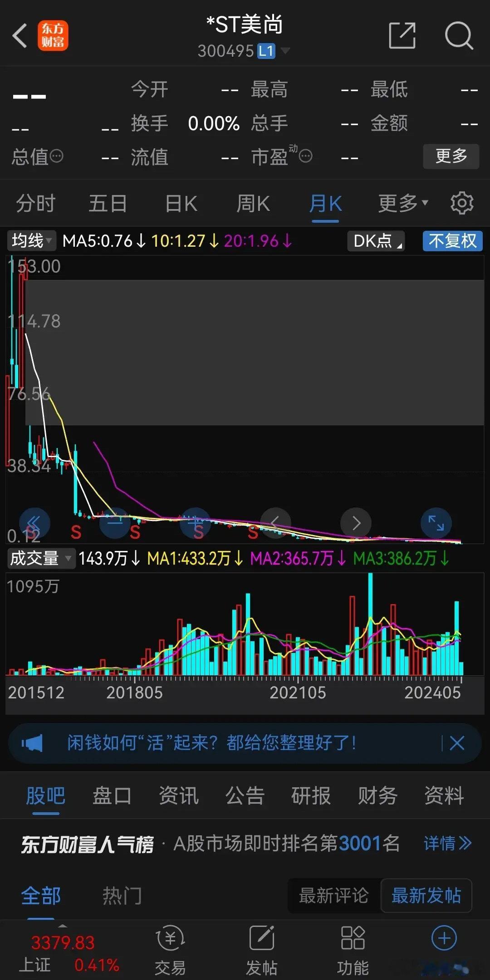The image size is (490, 980).
Task: Switch to 分时 chart tab
Action: point(36,203)
